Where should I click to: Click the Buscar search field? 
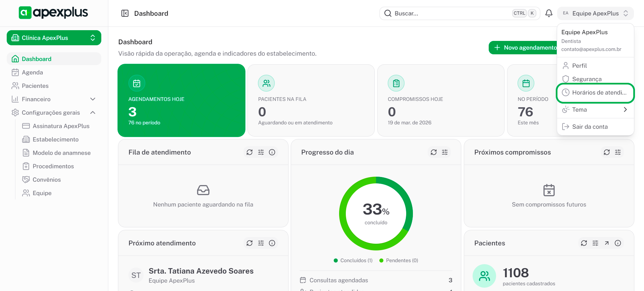[449, 13]
